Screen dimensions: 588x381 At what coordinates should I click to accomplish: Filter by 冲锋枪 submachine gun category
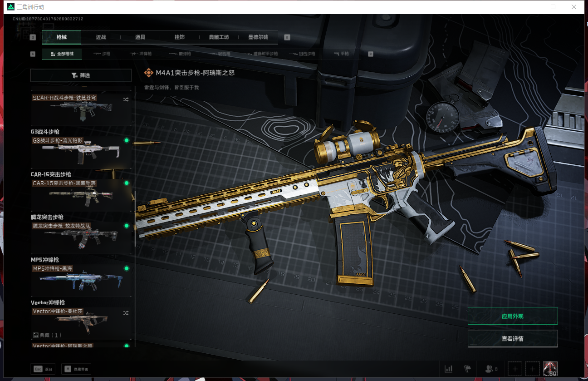(x=141, y=54)
